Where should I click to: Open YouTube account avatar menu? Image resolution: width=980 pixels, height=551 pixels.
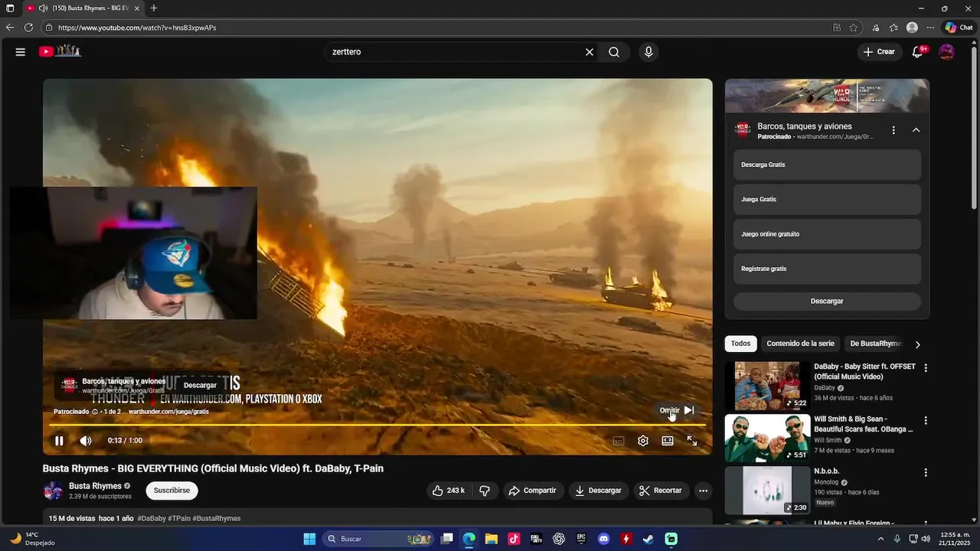pos(947,52)
